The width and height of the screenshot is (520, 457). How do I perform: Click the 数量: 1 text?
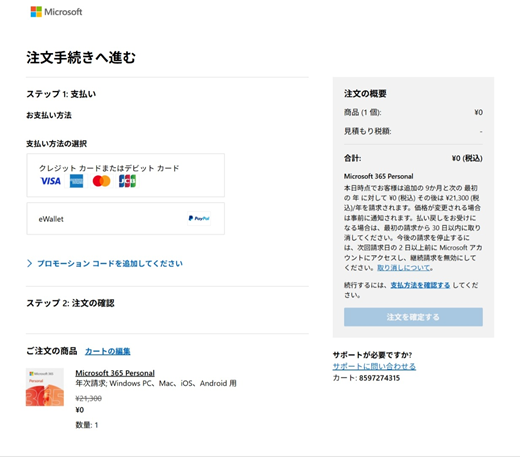[x=87, y=425]
